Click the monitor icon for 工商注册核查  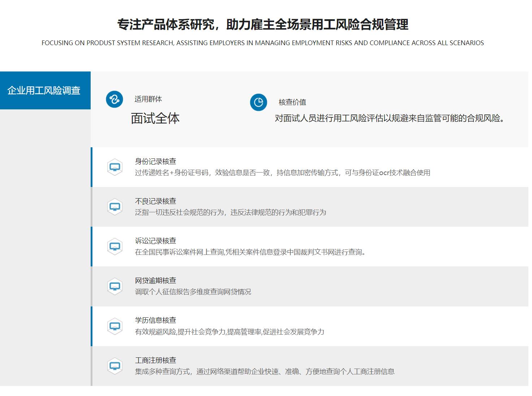[x=115, y=366]
